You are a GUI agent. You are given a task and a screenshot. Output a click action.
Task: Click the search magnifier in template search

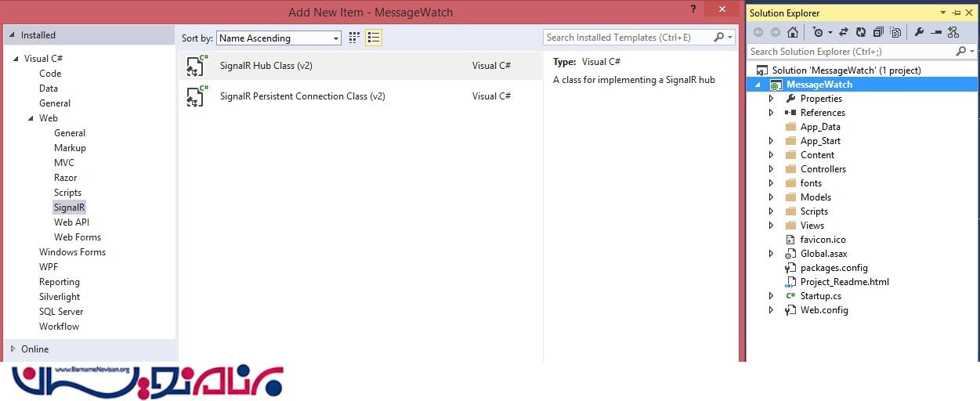click(x=719, y=37)
